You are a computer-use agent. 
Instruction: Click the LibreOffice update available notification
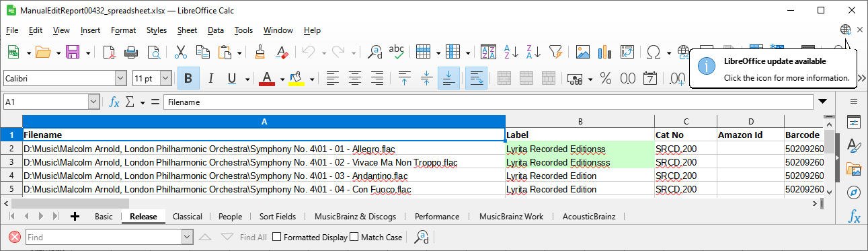[773, 69]
